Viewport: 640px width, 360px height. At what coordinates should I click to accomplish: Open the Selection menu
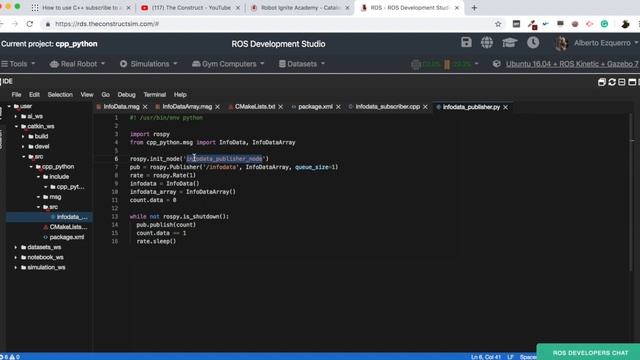[60, 95]
